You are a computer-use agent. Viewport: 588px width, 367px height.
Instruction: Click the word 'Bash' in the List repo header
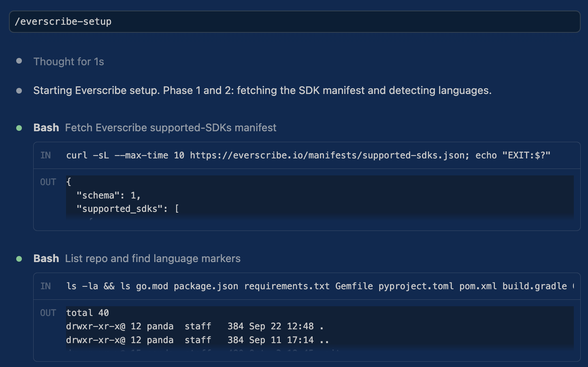pyautogui.click(x=46, y=258)
